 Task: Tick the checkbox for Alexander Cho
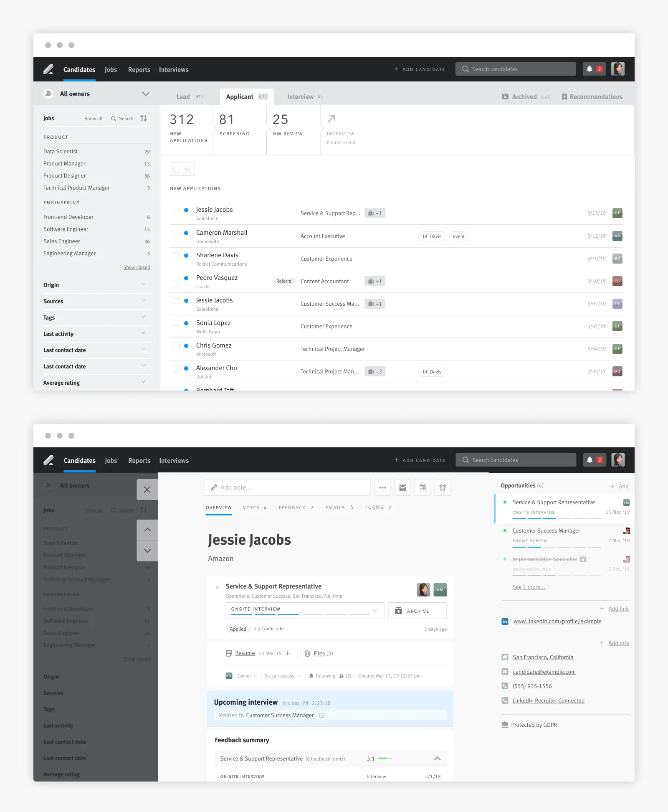[176, 368]
